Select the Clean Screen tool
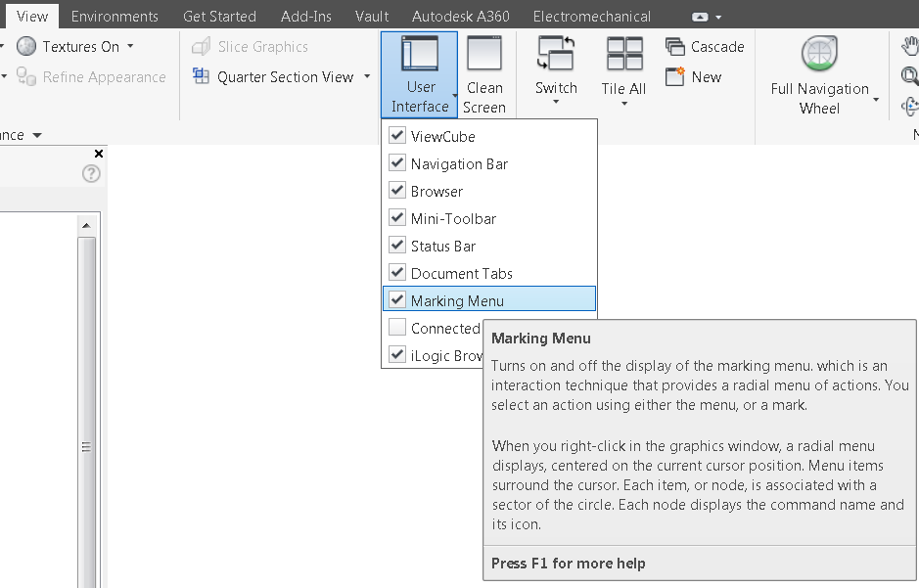Viewport: 919px width, 588px height. 484,68
